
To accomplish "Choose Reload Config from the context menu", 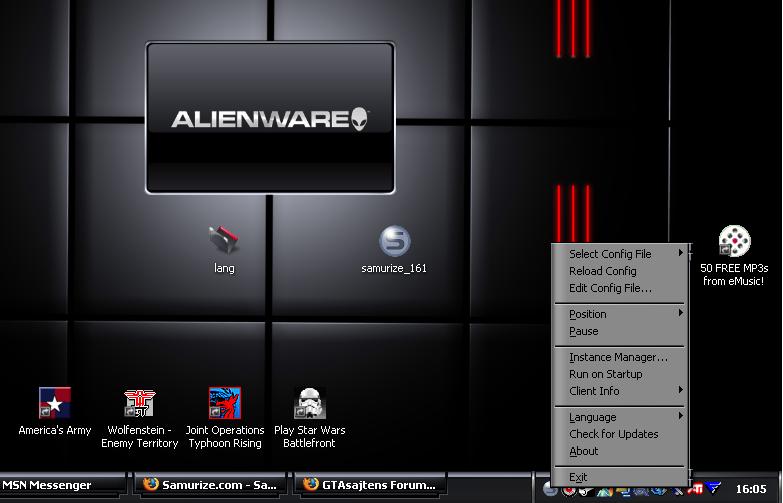I will coord(603,271).
